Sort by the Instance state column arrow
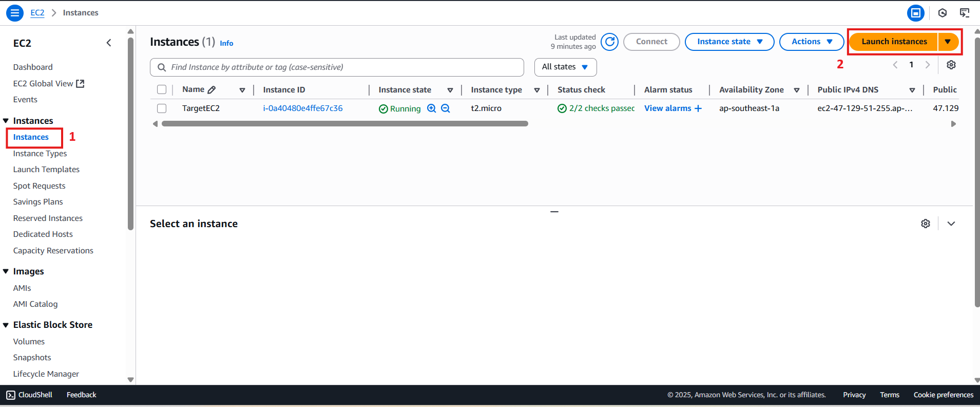The width and height of the screenshot is (980, 407). (450, 90)
